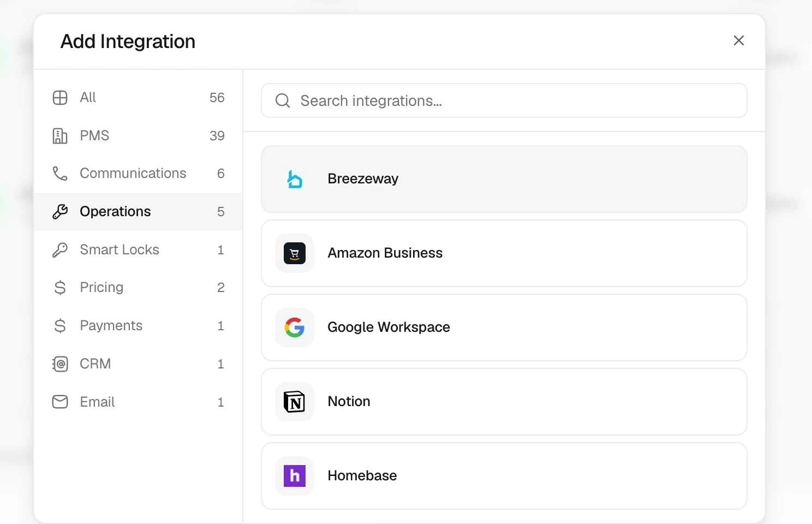Choose the Amazon Business integration
Image resolution: width=812 pixels, height=524 pixels.
[x=504, y=253]
